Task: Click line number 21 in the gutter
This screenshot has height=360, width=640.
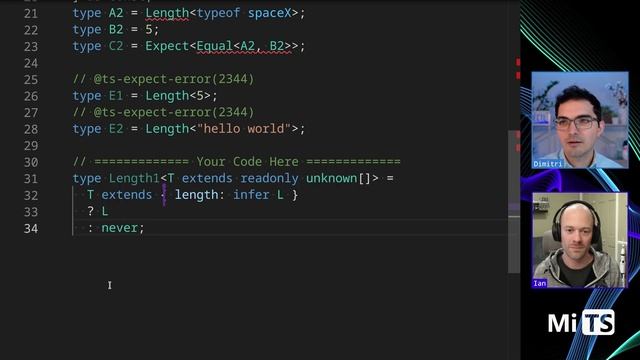Action: (31, 13)
